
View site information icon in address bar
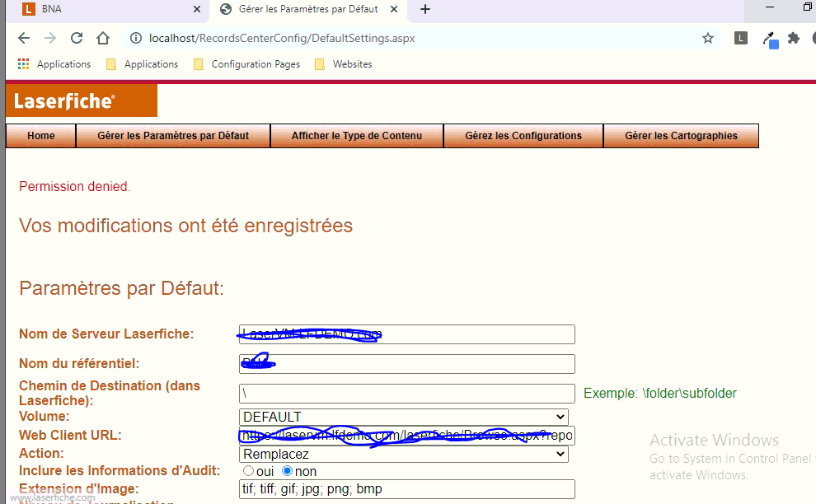pos(136,38)
